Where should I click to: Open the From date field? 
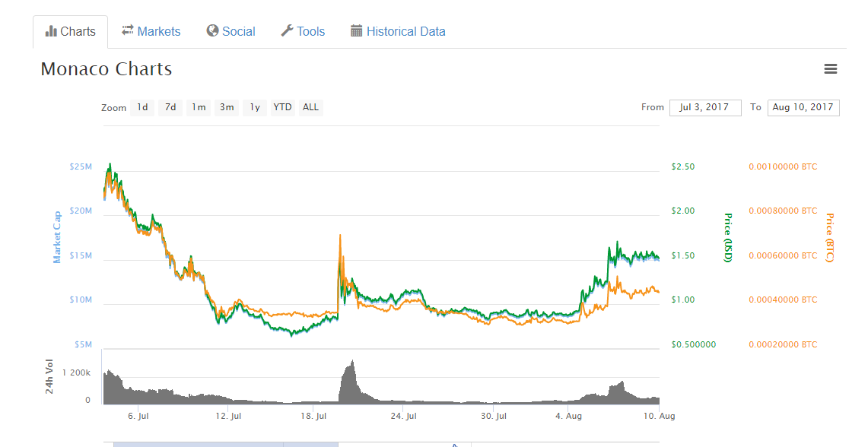tap(704, 107)
